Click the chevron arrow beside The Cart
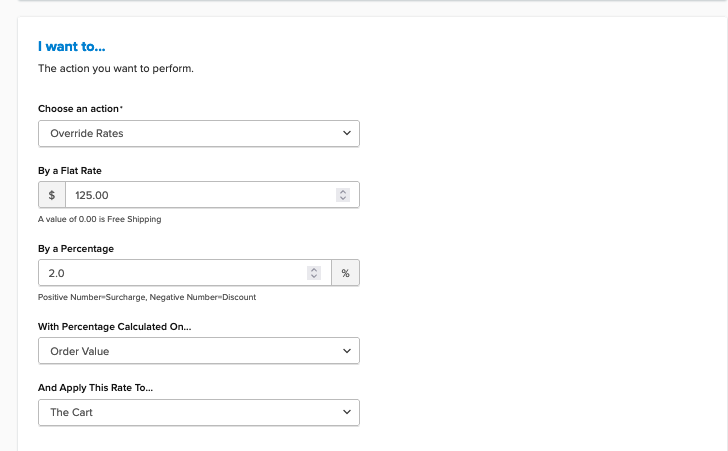This screenshot has height=451, width=728. [347, 412]
